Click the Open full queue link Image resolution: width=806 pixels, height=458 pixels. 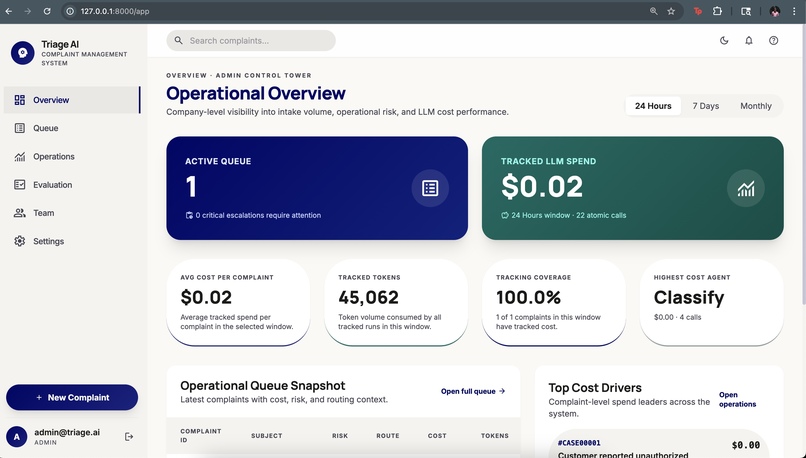coord(473,391)
